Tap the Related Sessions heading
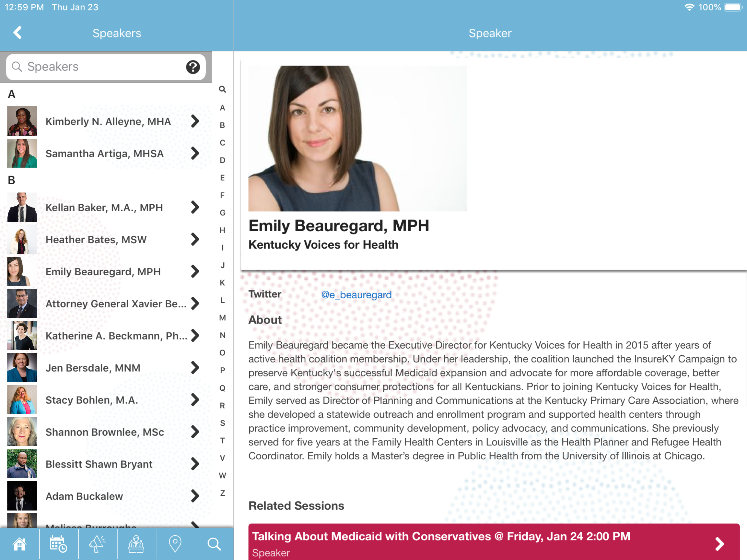 (x=296, y=506)
